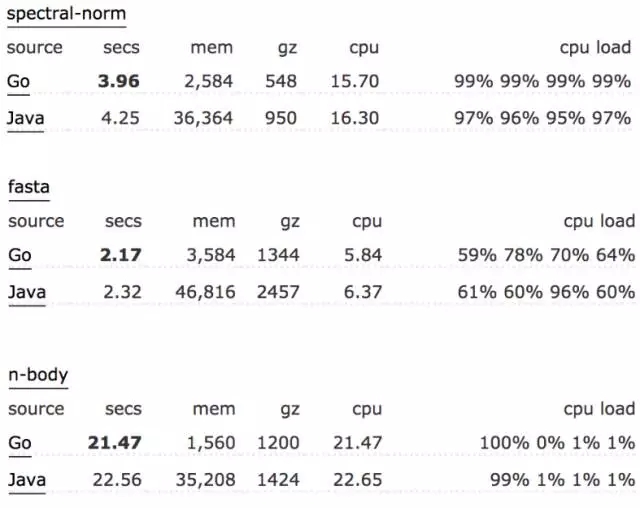This screenshot has height=508, width=640.
Task: Click the bold 21.47 secs value
Action: coord(114,442)
